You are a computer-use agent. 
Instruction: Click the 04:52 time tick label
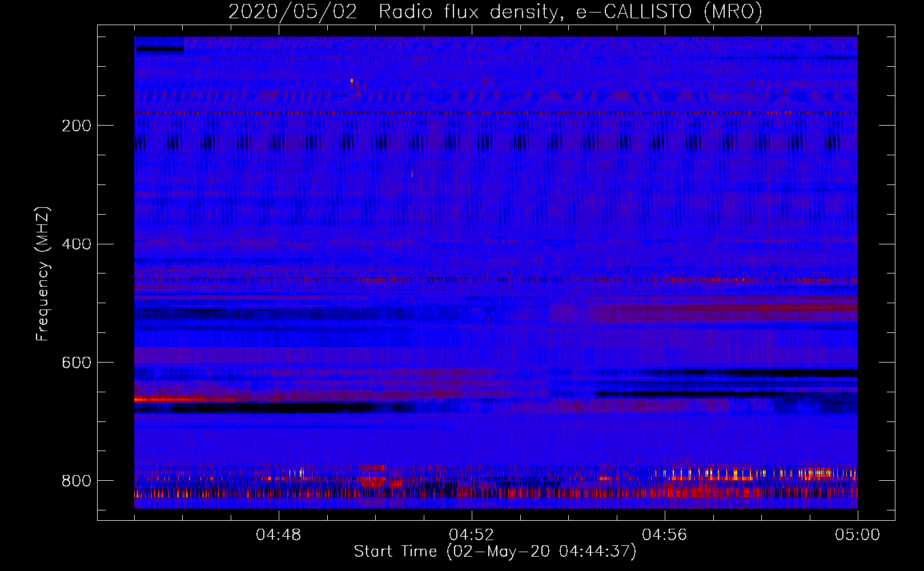coord(471,535)
